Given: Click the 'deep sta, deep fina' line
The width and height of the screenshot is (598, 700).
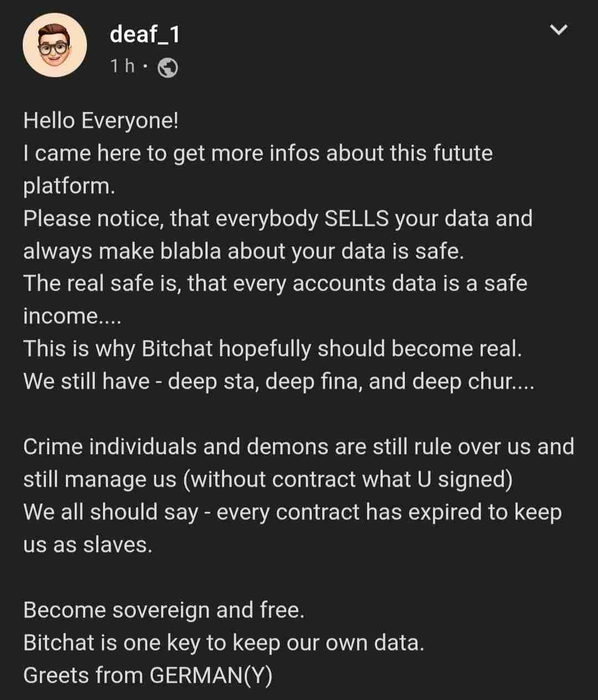Looking at the screenshot, I should (279, 382).
